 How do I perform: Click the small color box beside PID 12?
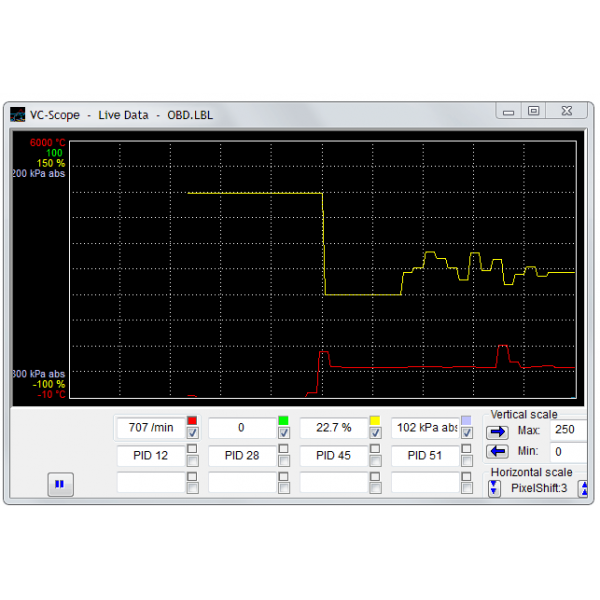[x=192, y=448]
